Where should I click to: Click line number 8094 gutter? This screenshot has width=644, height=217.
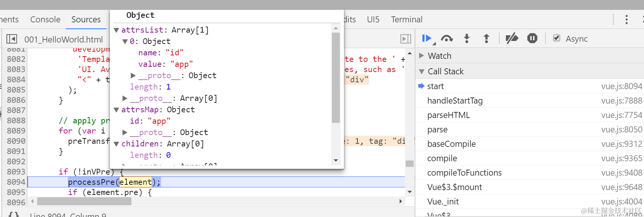pyautogui.click(x=16, y=182)
